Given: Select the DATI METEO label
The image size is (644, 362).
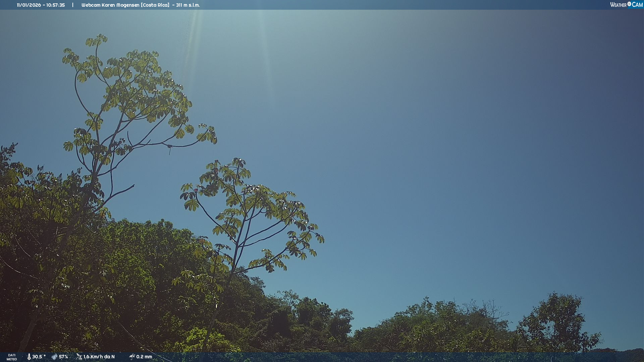Looking at the screenshot, I should (12, 357).
